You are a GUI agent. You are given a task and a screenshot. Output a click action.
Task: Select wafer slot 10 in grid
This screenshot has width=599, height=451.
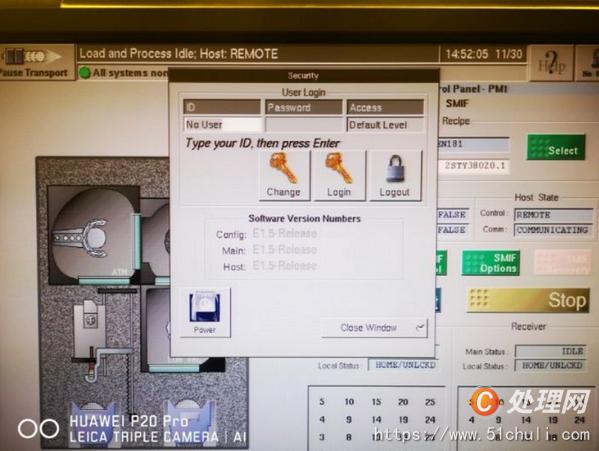(x=349, y=402)
